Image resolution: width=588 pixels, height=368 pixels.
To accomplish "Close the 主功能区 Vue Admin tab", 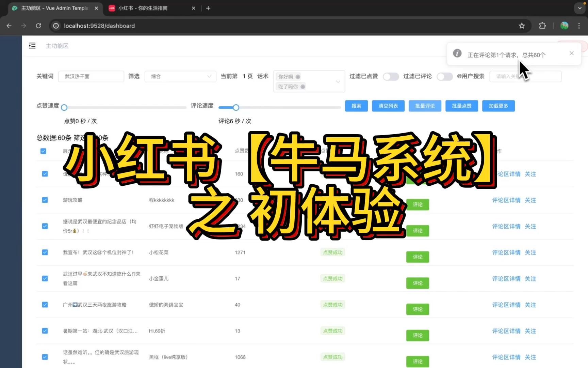I will 96,8.
